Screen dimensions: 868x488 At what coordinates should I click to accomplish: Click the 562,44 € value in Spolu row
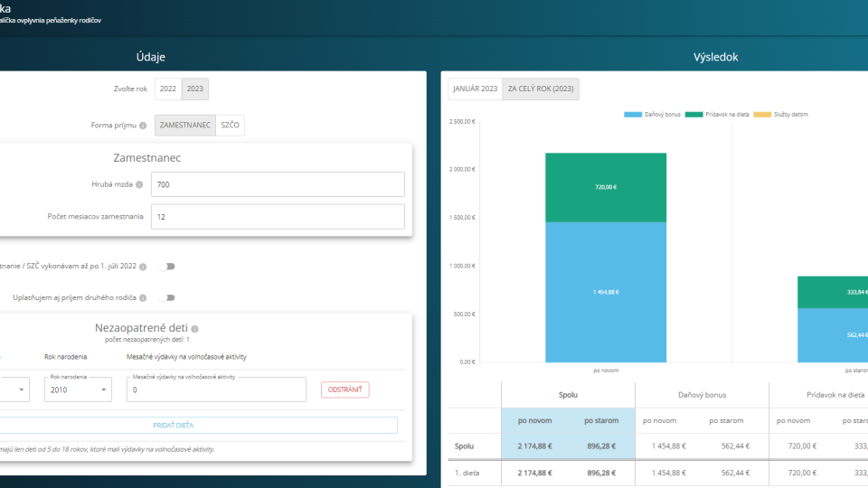[x=735, y=446]
